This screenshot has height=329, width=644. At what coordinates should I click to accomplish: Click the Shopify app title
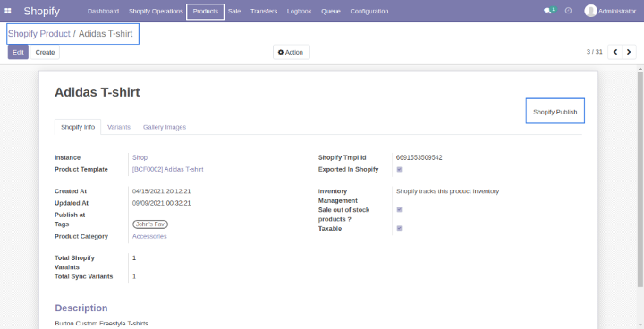[41, 11]
